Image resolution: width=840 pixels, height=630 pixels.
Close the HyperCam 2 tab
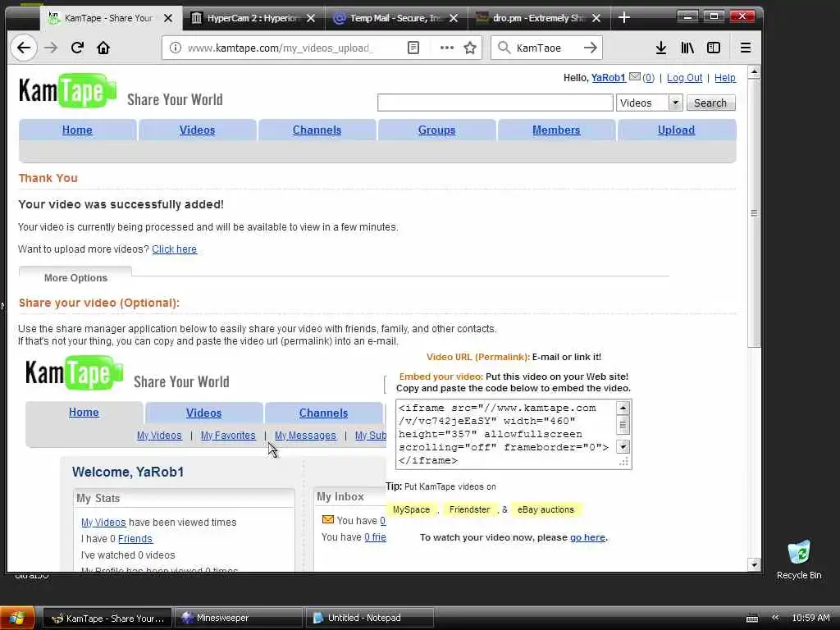(311, 18)
